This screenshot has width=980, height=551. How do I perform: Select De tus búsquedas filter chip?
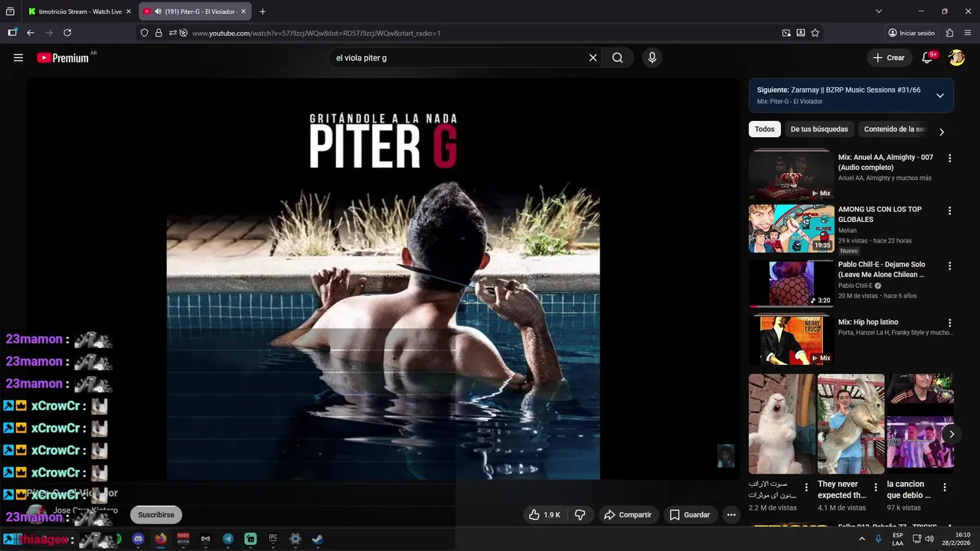[819, 129]
